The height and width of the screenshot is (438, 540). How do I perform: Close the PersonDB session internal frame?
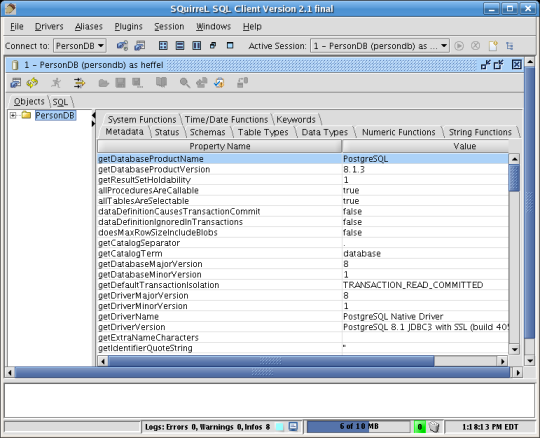516,64
